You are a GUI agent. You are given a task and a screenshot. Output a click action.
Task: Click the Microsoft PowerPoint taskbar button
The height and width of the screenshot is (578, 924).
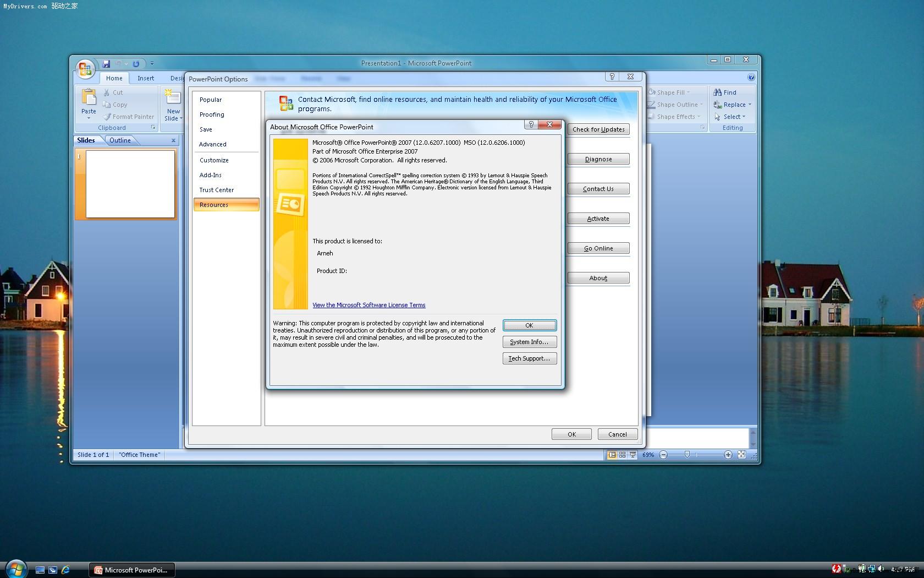click(132, 570)
